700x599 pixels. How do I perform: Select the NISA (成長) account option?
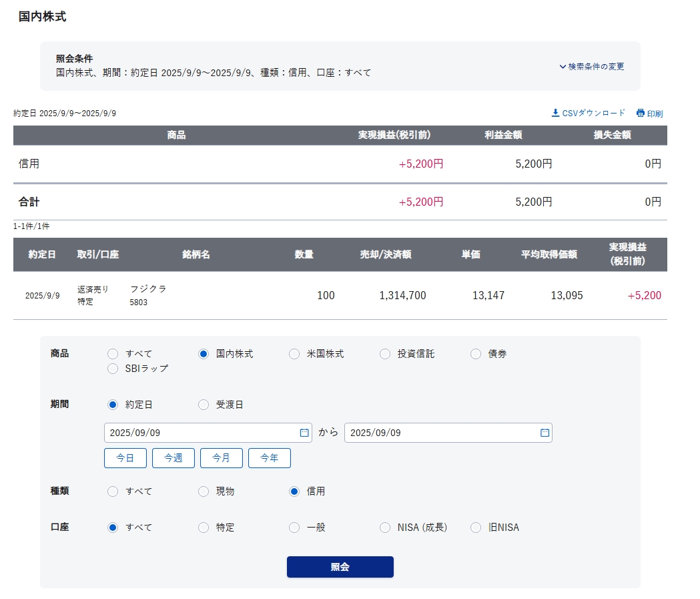tap(385, 528)
